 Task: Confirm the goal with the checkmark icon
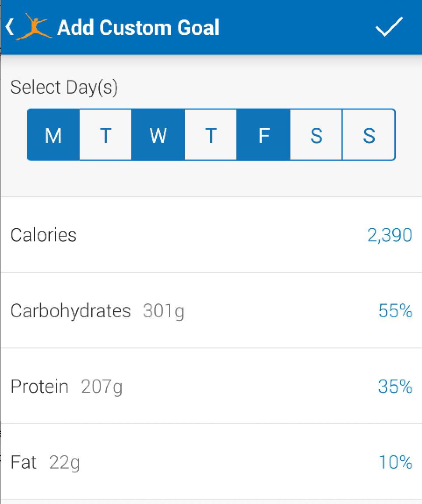pos(389,27)
